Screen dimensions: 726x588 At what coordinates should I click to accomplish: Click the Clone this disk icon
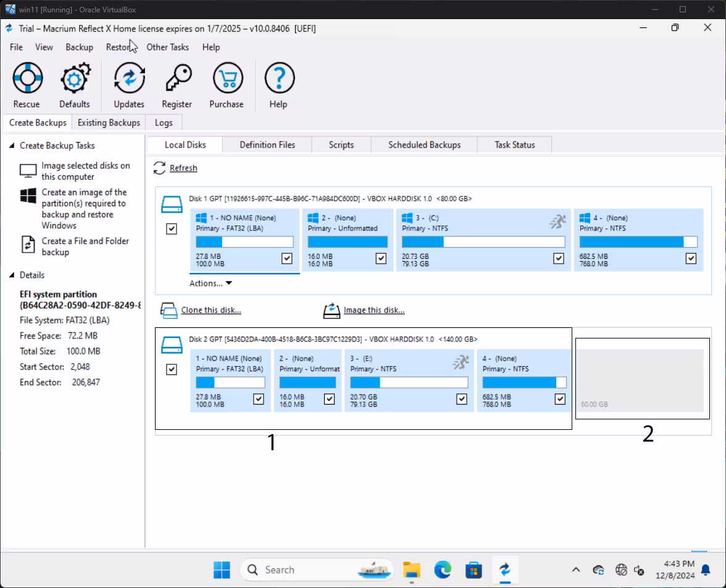click(169, 311)
